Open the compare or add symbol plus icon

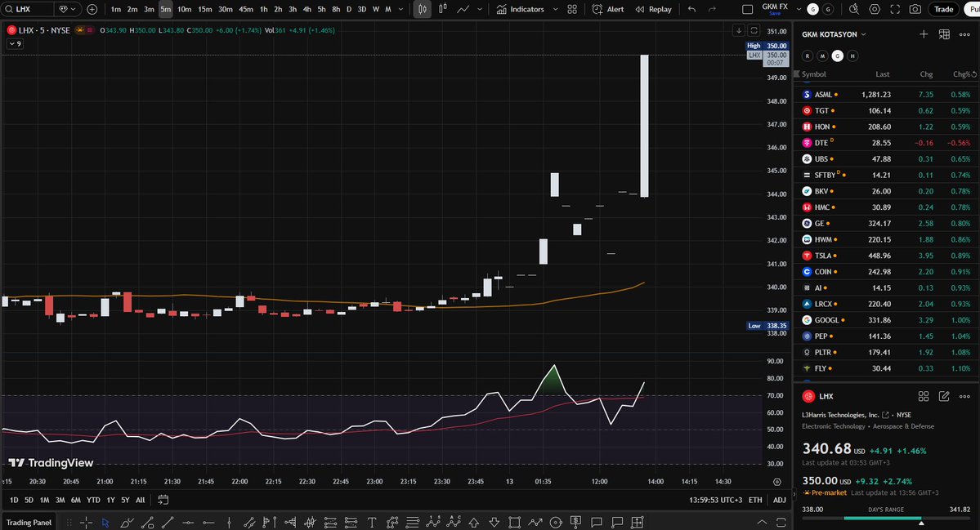[92, 9]
